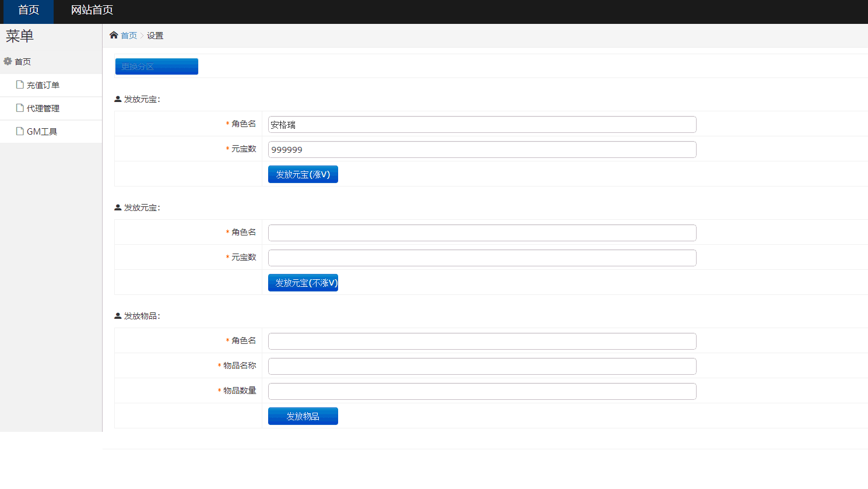This screenshot has width=868, height=489.
Task: Click the document icon next to GM工具
Action: point(20,132)
